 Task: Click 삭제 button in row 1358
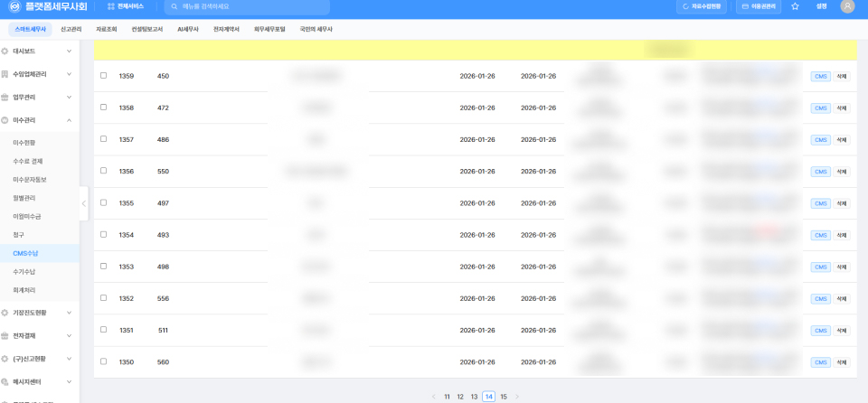842,108
